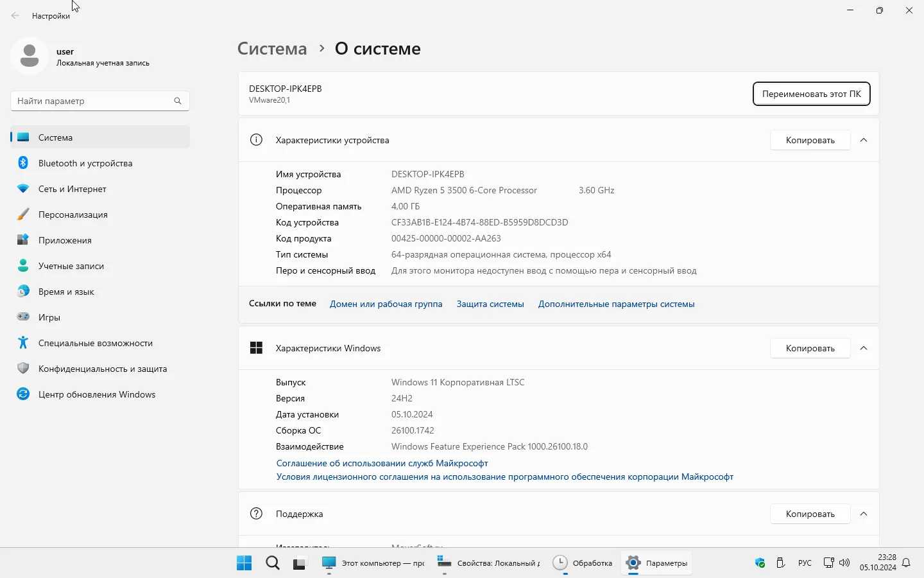Collapse the Поддержка section
Screen dimensions: 924x578
864,514
